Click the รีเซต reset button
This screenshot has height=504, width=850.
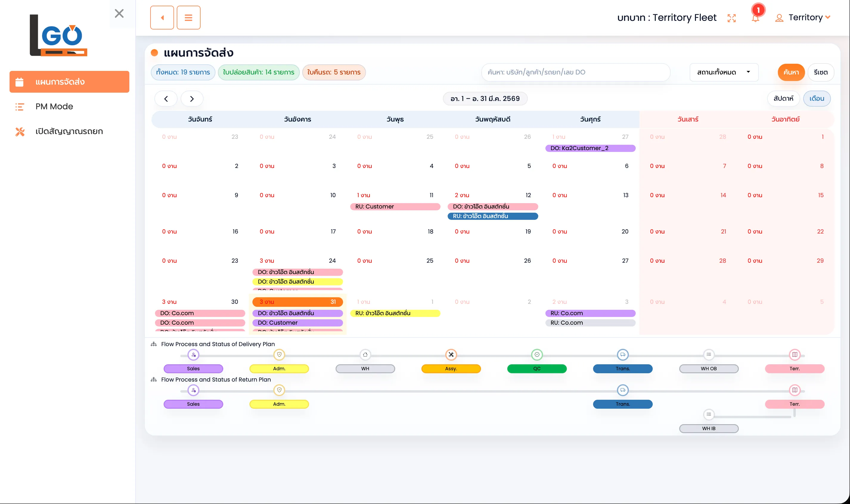(x=821, y=72)
